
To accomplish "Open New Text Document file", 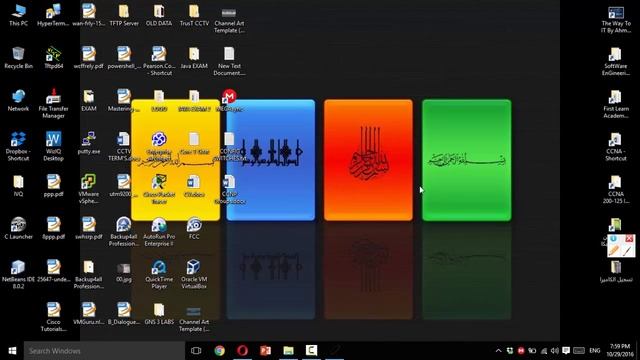I will [229, 61].
